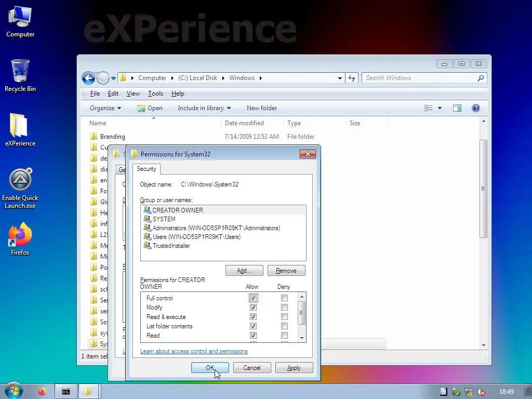Click the Apply button

click(x=294, y=368)
